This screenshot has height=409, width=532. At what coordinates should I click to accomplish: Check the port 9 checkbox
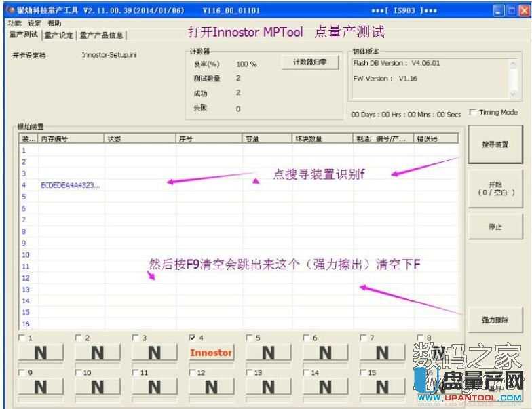[22, 373]
